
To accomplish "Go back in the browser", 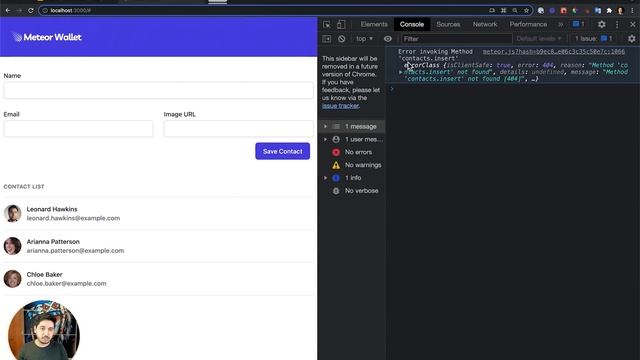I will [8, 10].
